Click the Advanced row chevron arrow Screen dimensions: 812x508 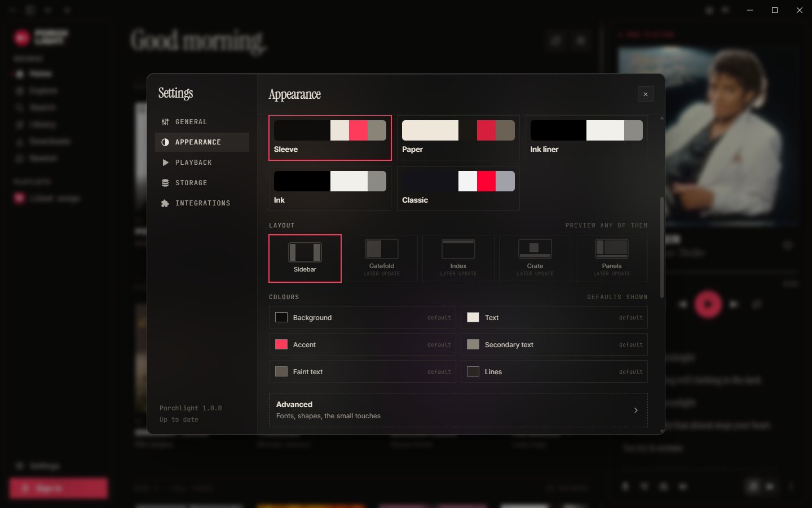(x=636, y=410)
